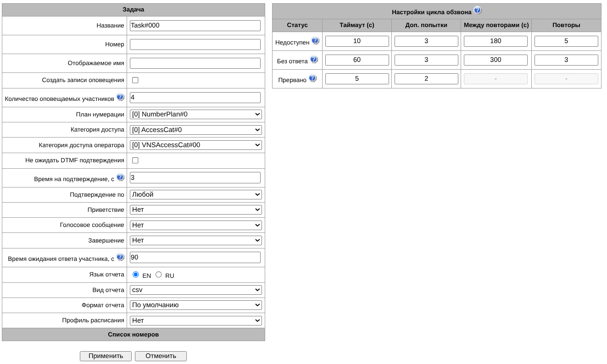The height and width of the screenshot is (364, 607).
Task: Click help icon beside Количество оповещаемых участников
Action: click(120, 97)
